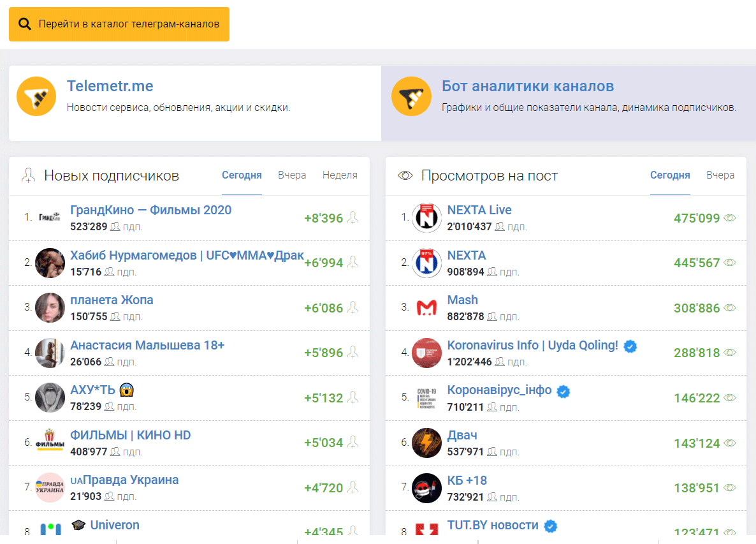Image resolution: width=756 pixels, height=544 pixels.
Task: Click the Mash red M logo
Action: (426, 307)
